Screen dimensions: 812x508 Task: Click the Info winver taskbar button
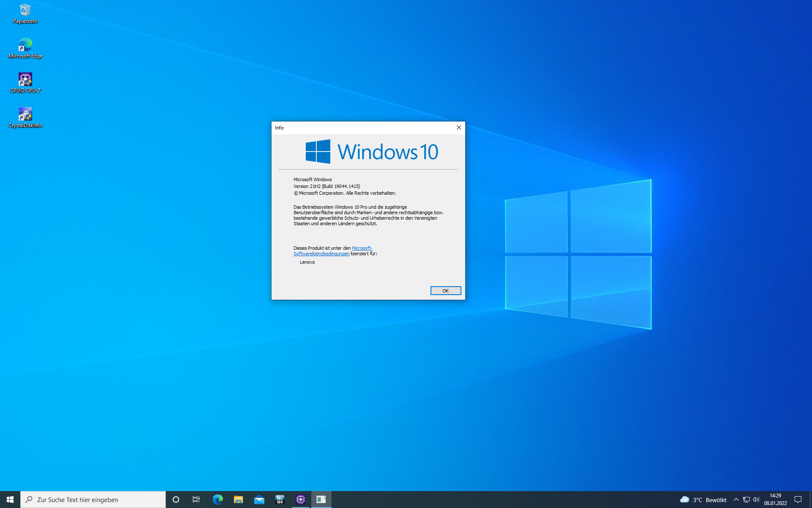coord(321,500)
